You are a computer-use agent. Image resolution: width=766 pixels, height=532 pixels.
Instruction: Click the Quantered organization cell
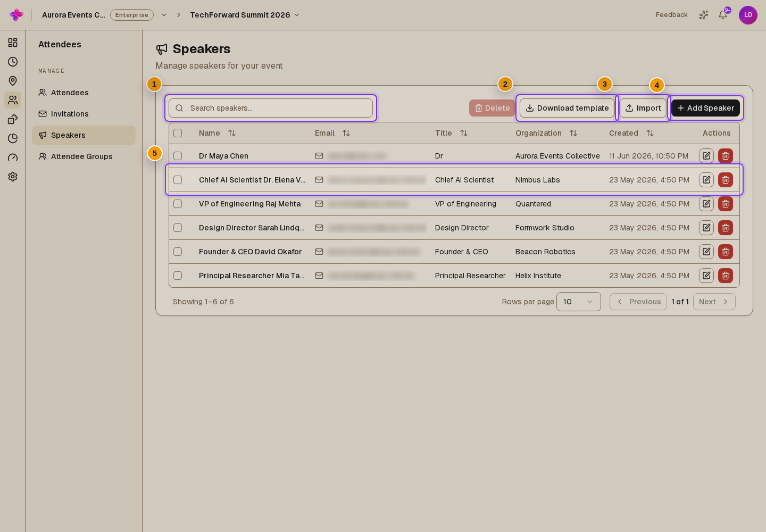pos(533,204)
